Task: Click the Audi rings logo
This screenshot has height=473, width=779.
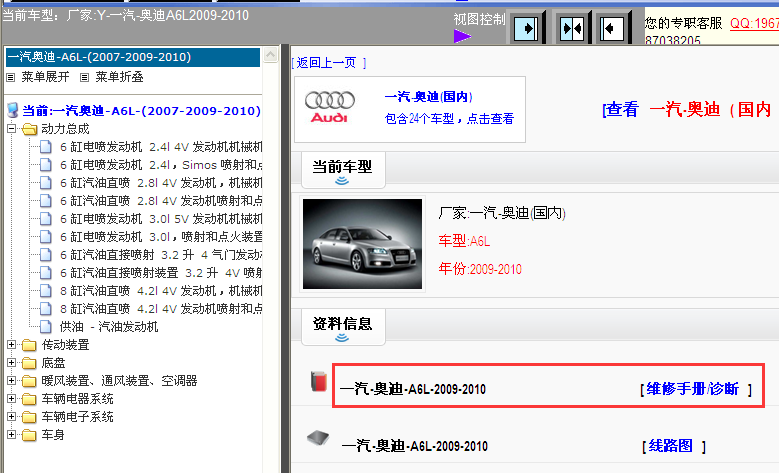Action: pos(329,100)
